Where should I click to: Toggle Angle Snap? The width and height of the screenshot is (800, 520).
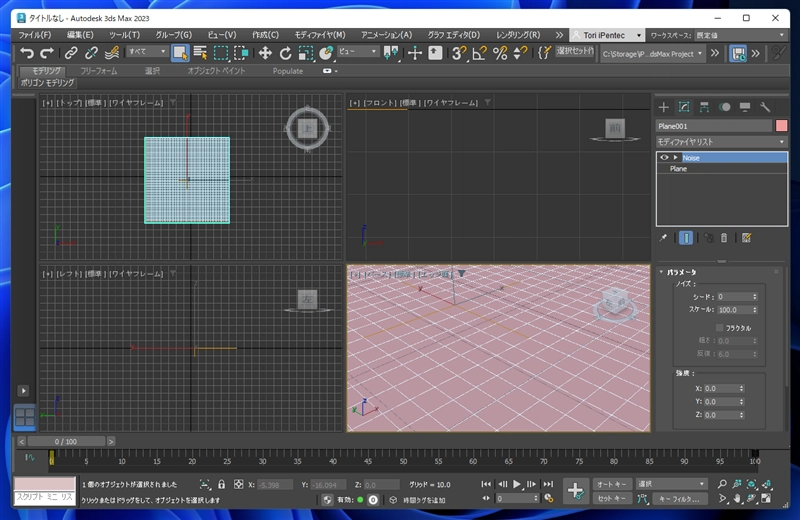[x=479, y=53]
